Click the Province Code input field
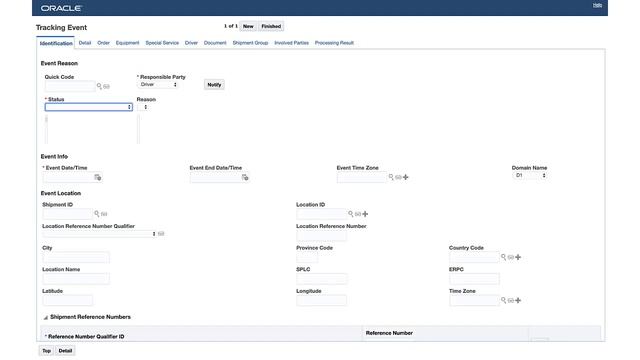 point(307,258)
